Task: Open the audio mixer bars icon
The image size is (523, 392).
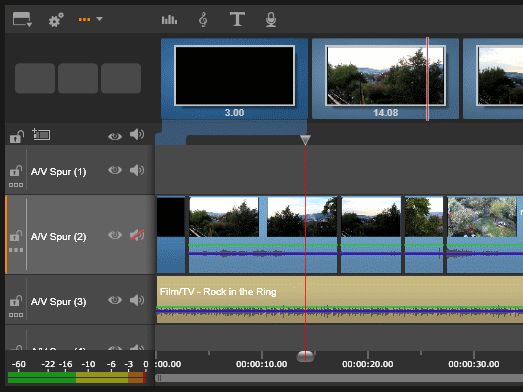Action: [169, 20]
